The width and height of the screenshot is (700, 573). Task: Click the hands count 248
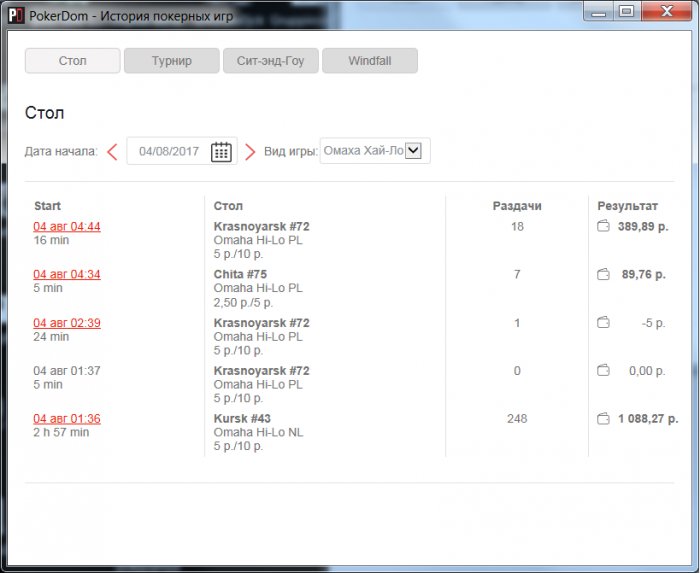[x=517, y=419]
